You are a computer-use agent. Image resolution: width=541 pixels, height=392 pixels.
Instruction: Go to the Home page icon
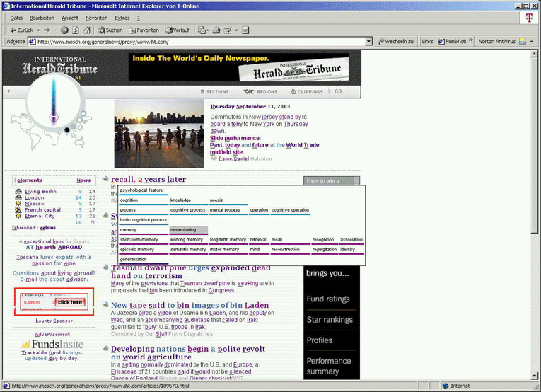click(x=87, y=30)
